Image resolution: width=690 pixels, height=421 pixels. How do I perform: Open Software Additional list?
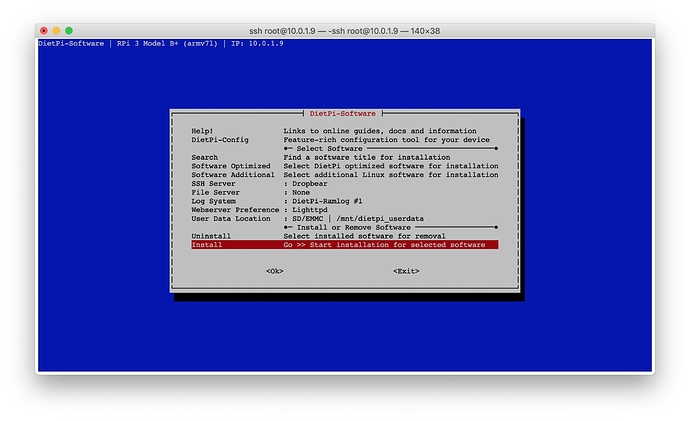pos(233,175)
